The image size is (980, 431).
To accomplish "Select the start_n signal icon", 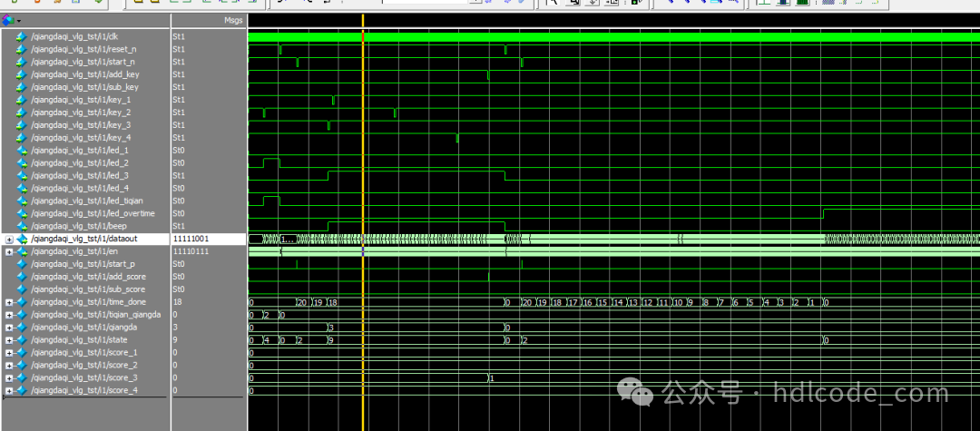I will pyautogui.click(x=22, y=62).
